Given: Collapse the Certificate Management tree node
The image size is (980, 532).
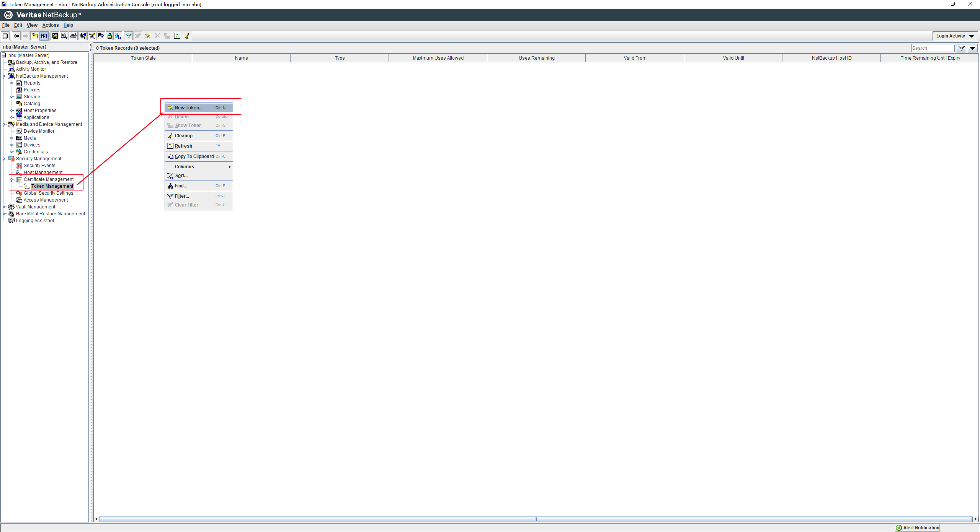Looking at the screenshot, I should (11, 179).
